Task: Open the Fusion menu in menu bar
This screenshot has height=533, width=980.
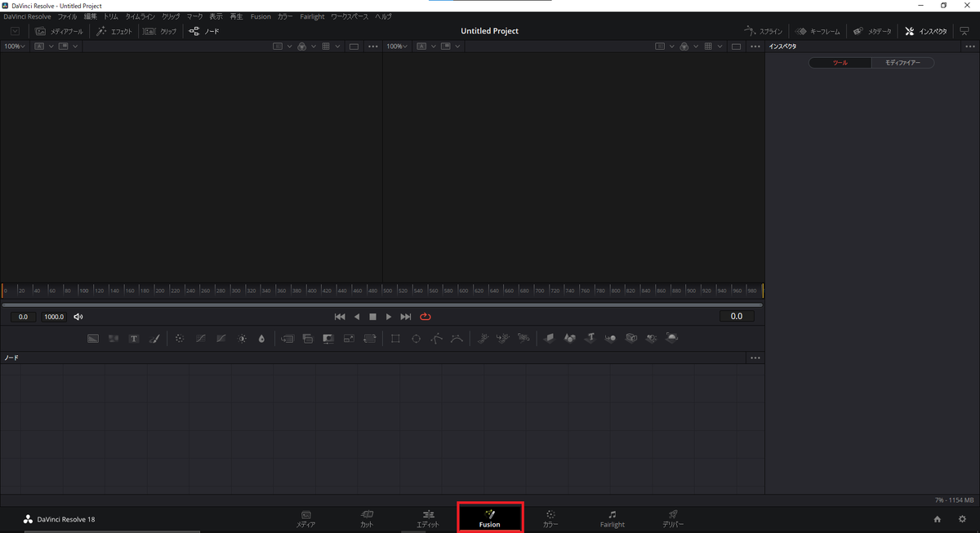Action: coord(261,16)
